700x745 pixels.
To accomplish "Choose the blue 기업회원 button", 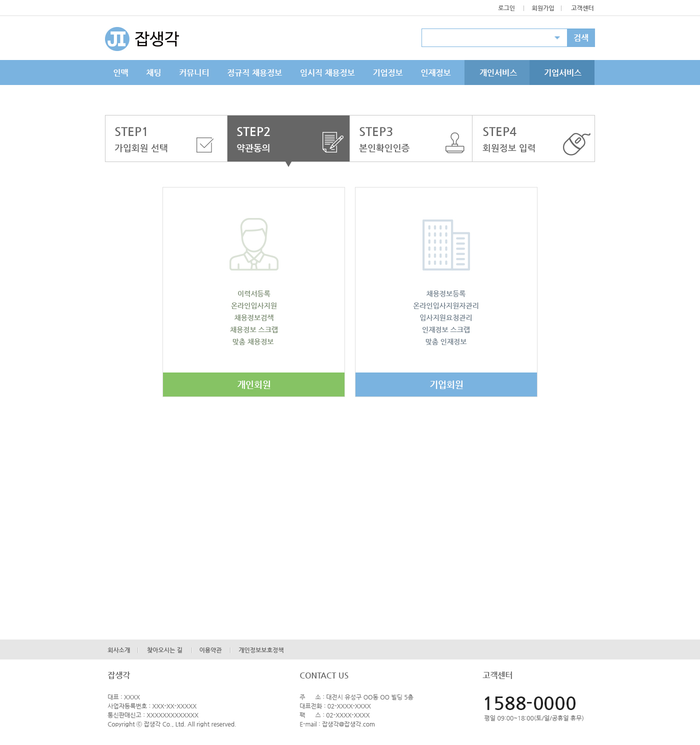I will tap(446, 384).
